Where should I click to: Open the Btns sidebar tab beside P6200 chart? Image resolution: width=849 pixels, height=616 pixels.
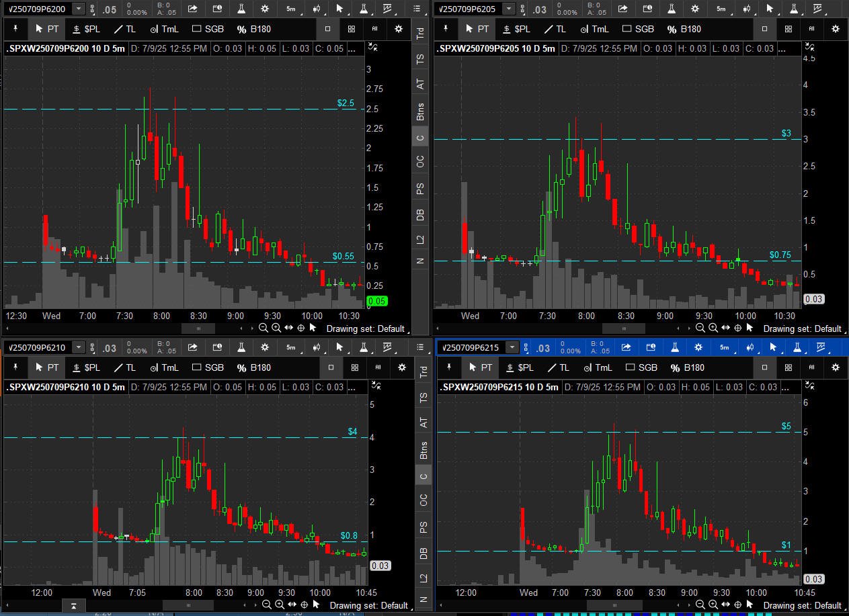click(421, 112)
